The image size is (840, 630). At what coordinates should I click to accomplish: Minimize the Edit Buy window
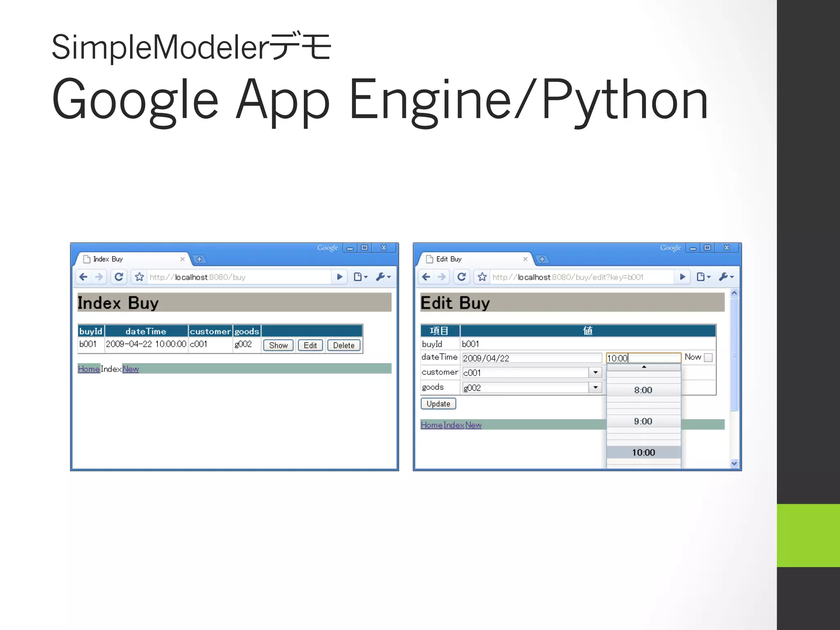point(693,248)
